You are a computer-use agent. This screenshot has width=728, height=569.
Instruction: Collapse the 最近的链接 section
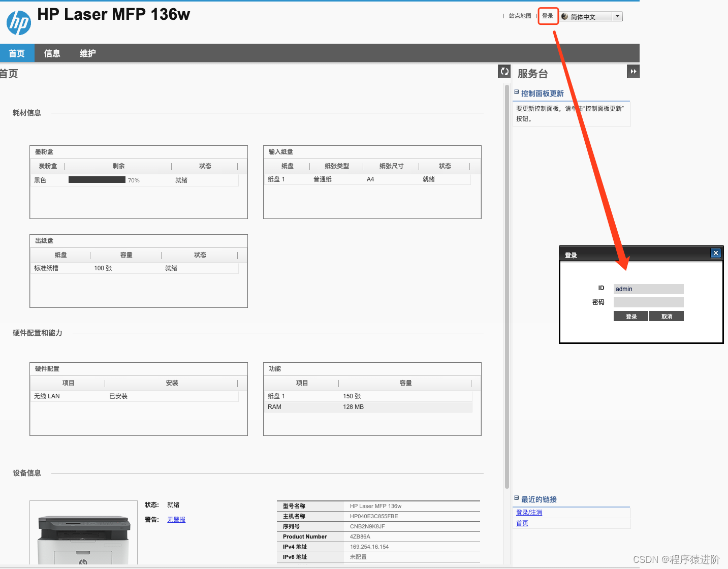pos(517,498)
